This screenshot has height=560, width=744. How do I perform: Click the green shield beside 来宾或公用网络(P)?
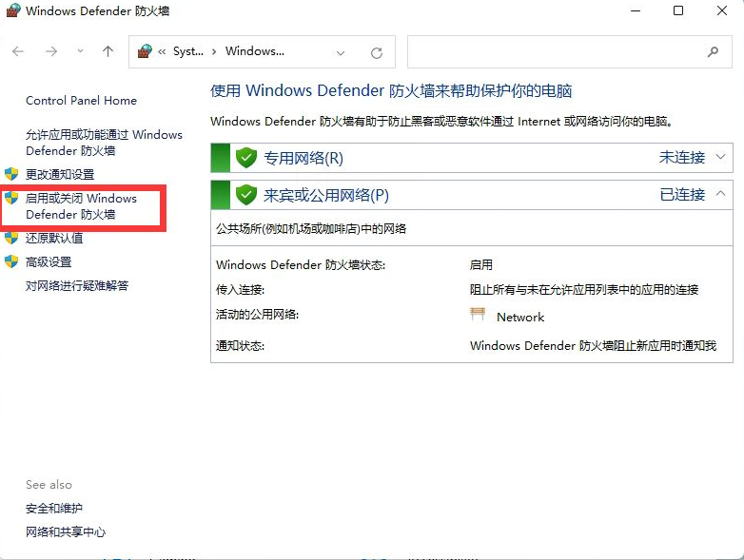246,195
